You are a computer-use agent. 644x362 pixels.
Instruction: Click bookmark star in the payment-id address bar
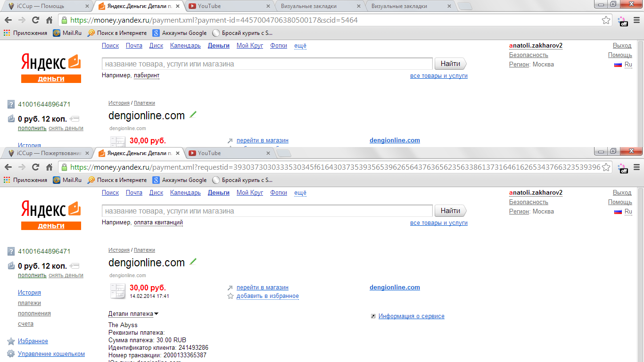point(606,20)
